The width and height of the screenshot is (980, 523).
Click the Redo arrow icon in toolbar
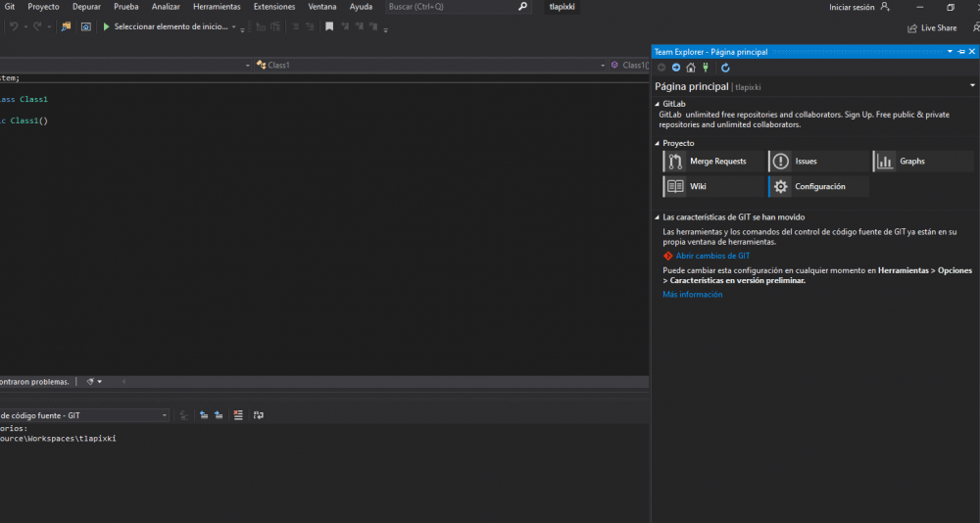click(37, 26)
